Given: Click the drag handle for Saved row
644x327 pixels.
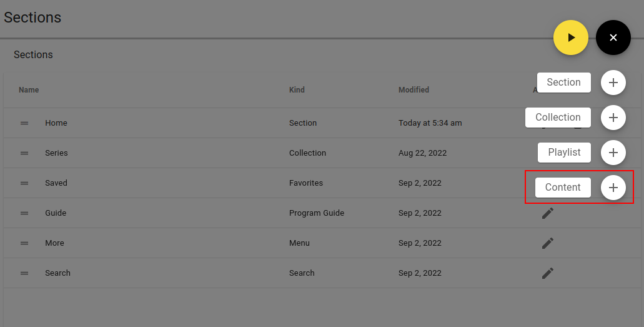Looking at the screenshot, I should 24,183.
